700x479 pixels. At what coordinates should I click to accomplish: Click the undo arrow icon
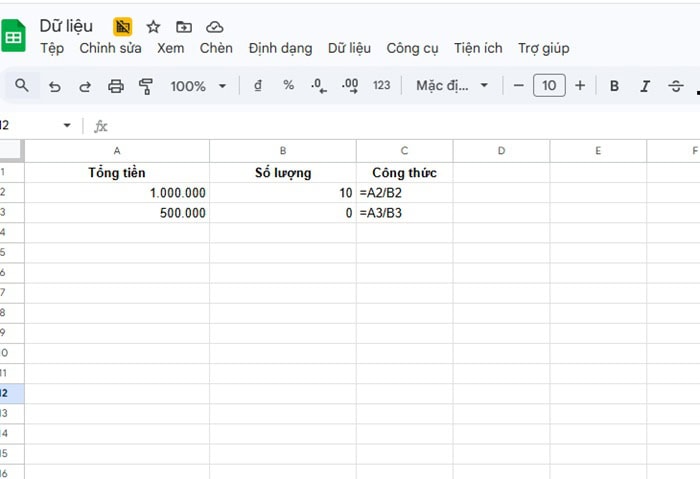point(55,86)
